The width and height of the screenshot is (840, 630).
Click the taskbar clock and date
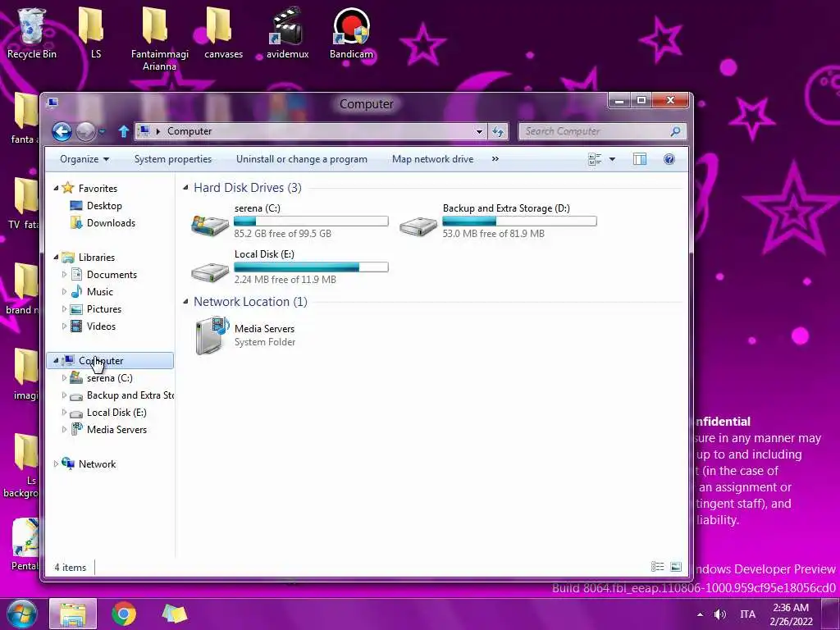click(792, 614)
